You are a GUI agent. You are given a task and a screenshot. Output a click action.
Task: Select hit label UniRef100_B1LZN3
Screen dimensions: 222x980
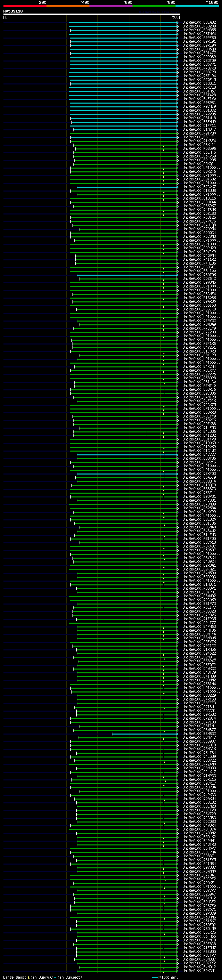(x=199, y=535)
